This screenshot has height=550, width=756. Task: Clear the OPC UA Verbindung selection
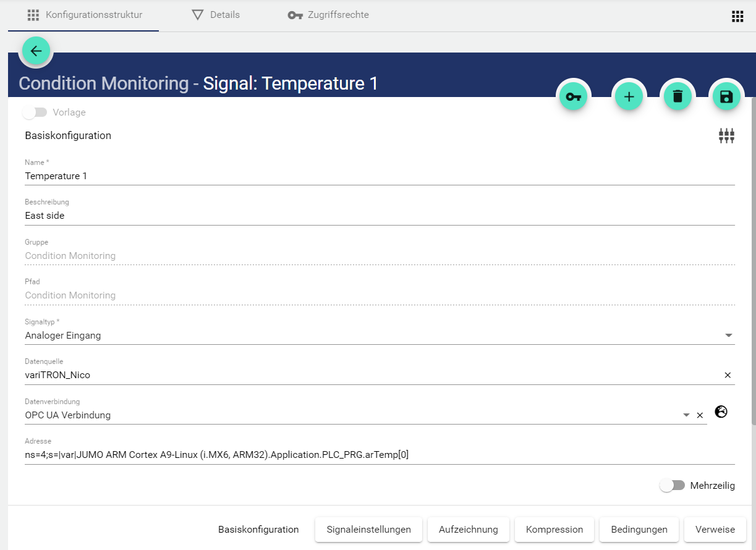700,415
